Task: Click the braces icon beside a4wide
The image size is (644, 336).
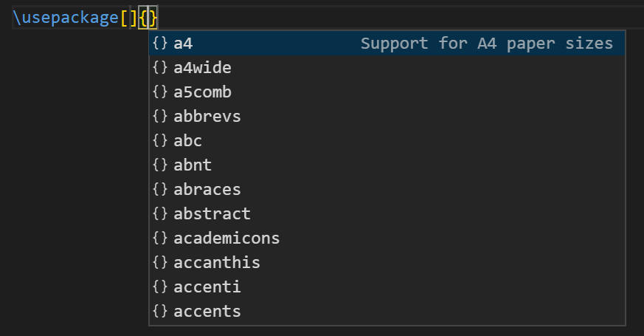Action: pos(160,68)
